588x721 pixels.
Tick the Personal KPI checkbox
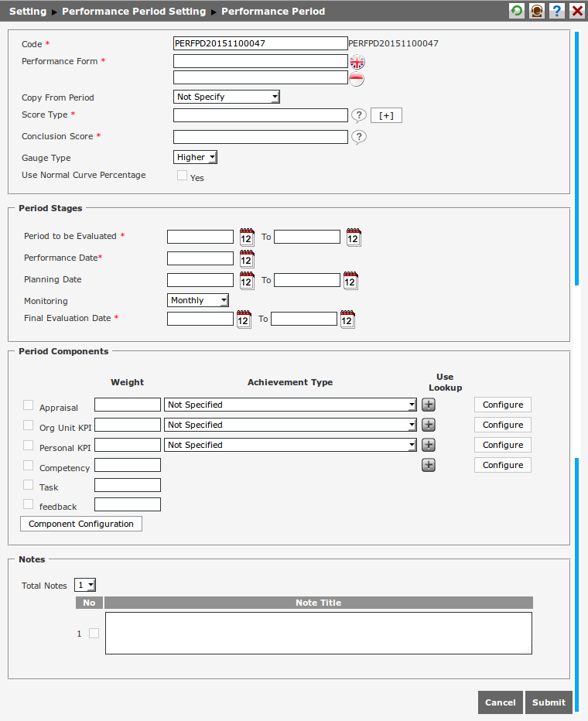point(28,445)
